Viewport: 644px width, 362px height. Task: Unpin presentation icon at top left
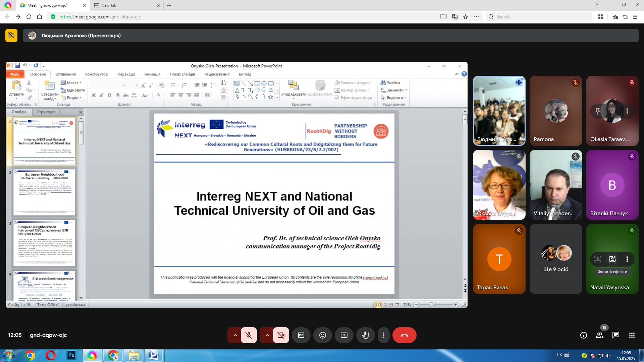(x=11, y=35)
